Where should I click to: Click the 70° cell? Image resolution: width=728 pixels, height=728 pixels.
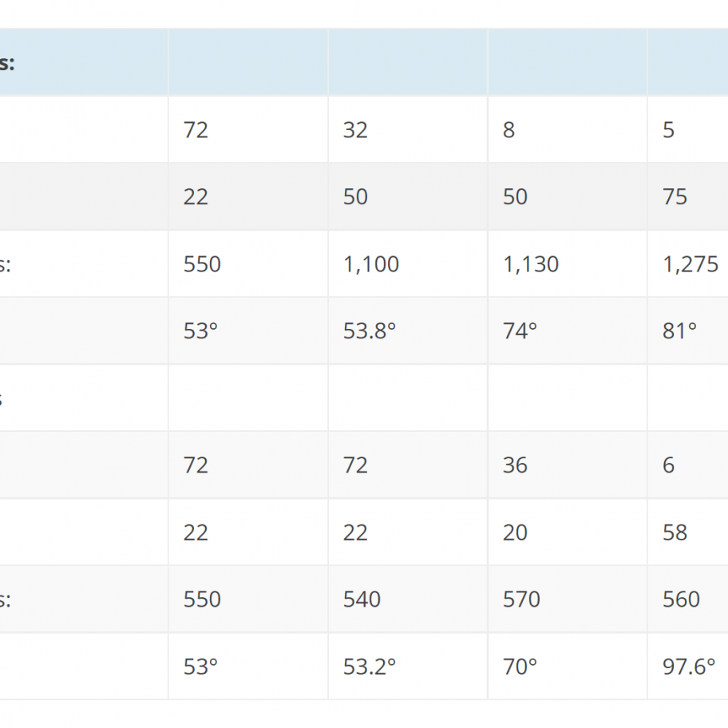click(568, 667)
